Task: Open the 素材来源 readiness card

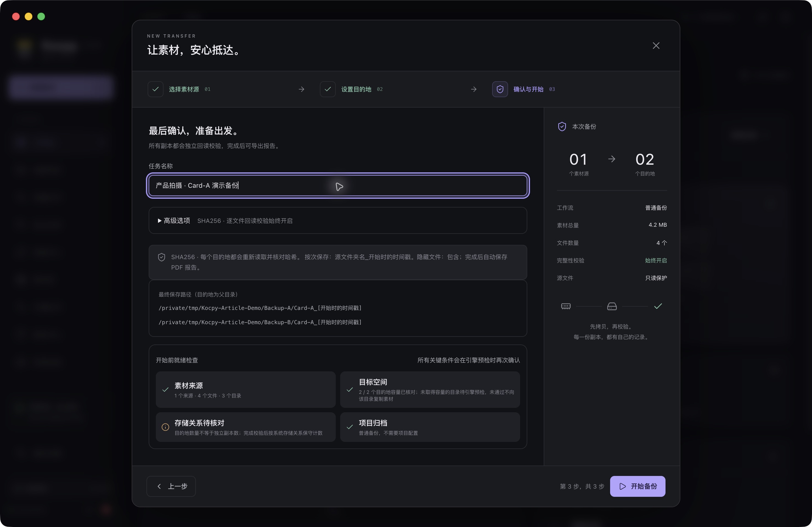Action: tap(246, 389)
